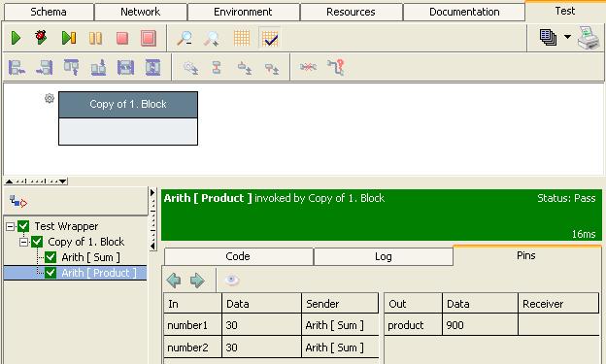Viewport: 606px width, 364px height.
Task: Click the gear icon beside the block
Action: coord(50,98)
